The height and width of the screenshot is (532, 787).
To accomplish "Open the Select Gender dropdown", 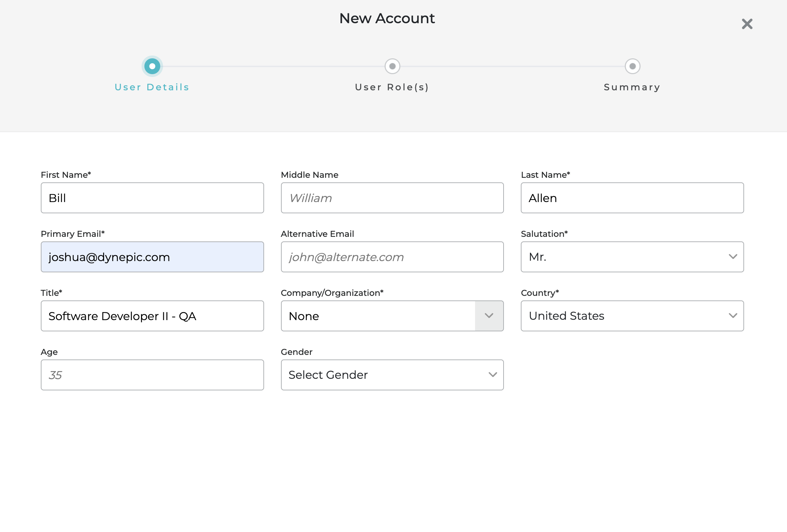I will 392,375.
